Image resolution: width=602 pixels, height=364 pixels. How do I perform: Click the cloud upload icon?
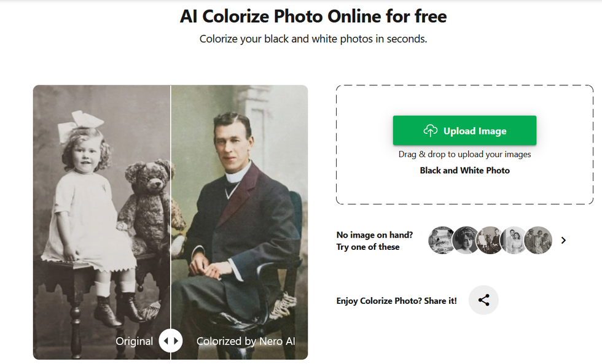(x=430, y=131)
